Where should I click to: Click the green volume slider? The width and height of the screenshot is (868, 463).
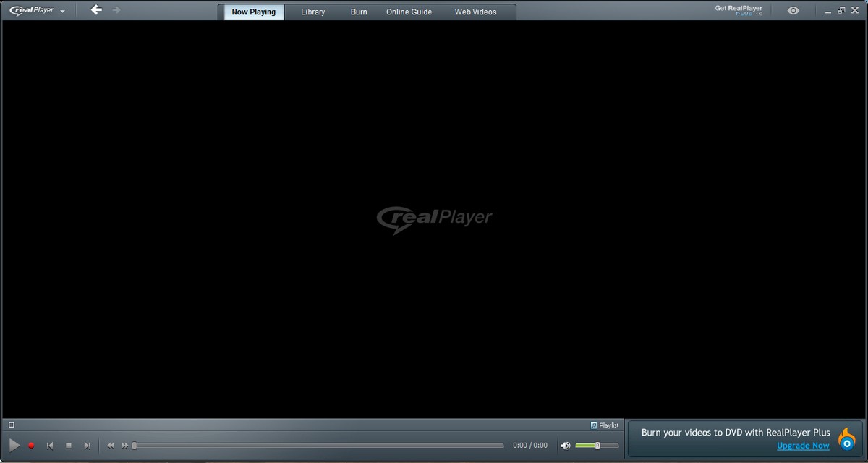[597, 446]
